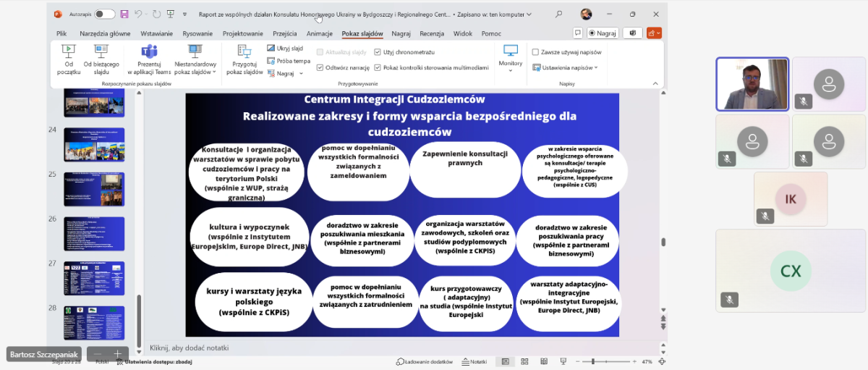
Task: Enable Zawsze używaj napisów checkbox
Action: point(535,52)
